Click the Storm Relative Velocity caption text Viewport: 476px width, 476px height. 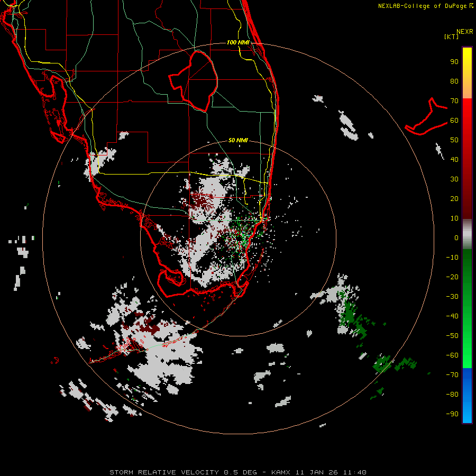237,472
